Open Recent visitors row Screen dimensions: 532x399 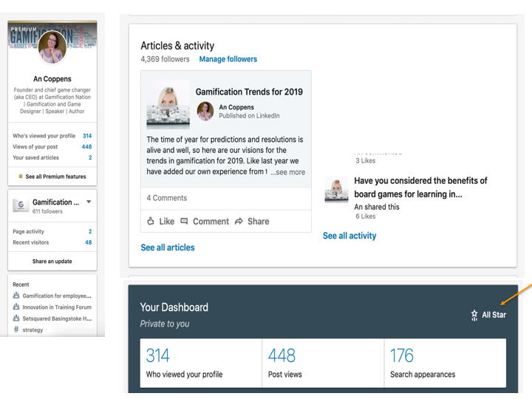(x=52, y=242)
